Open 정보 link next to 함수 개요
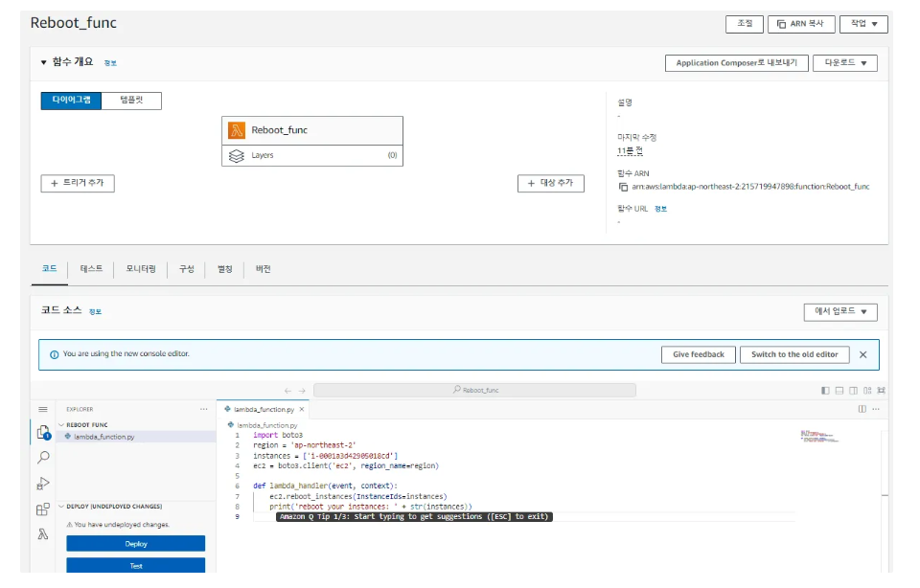Viewport: 920px width, 588px height. click(x=110, y=63)
